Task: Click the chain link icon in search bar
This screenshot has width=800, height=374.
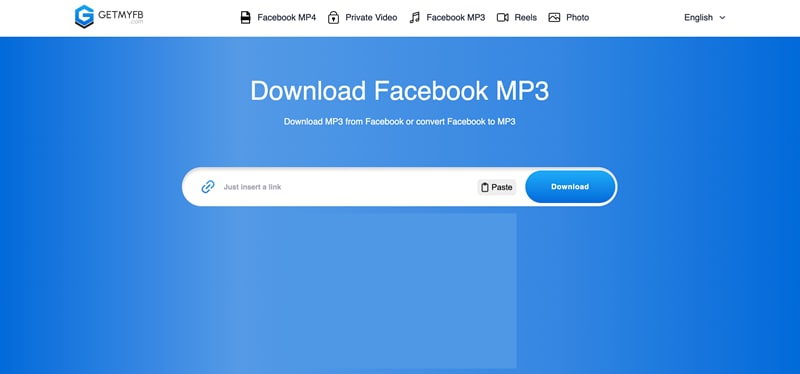Action: 208,187
